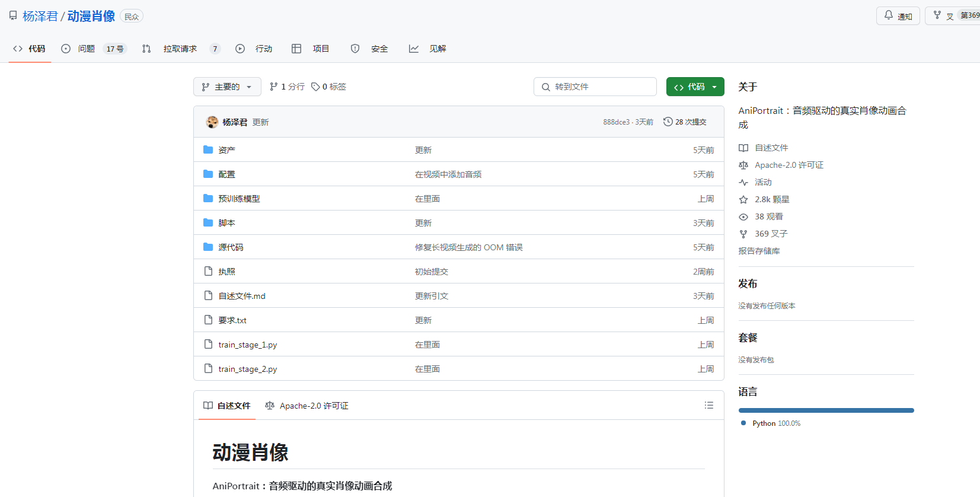Click the commit history clock icon
Screen dimensions: 980x497
click(668, 122)
